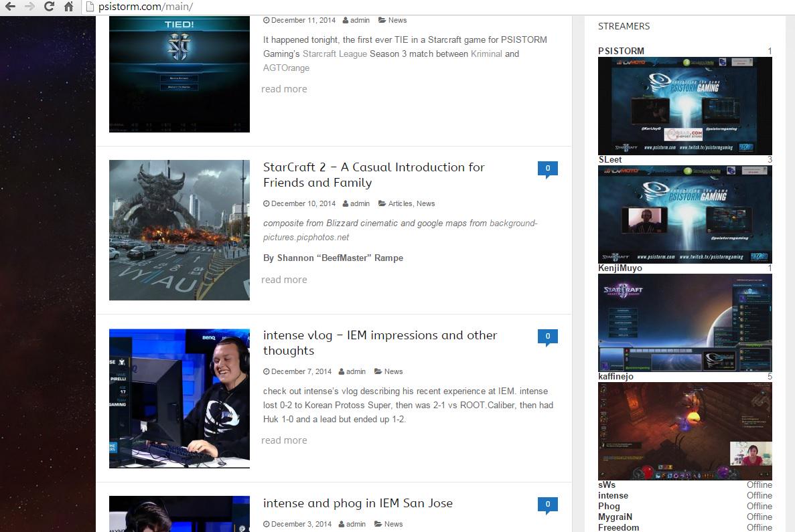Image resolution: width=795 pixels, height=532 pixels.
Task: Click clock icon beside December 10, 2014
Action: coord(266,203)
